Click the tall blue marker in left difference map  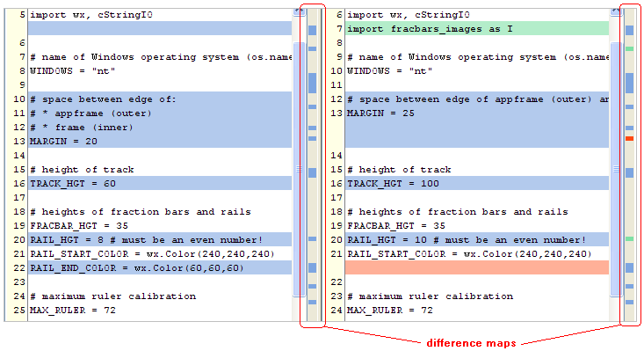pyautogui.click(x=312, y=83)
